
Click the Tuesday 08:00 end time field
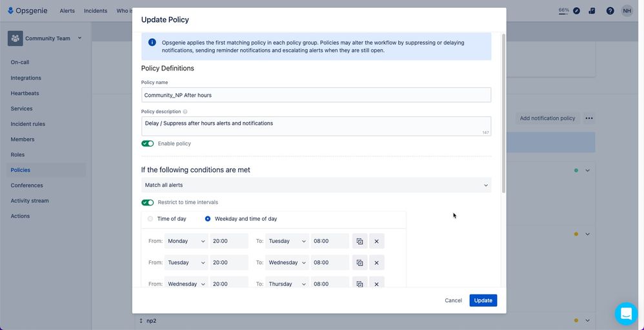[330, 242]
